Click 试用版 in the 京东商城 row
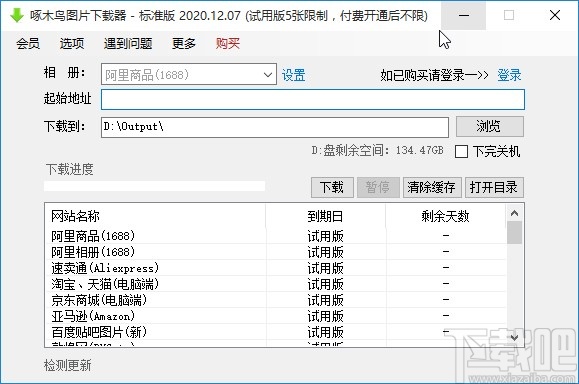Viewport: 579px width, 384px height. pos(325,300)
